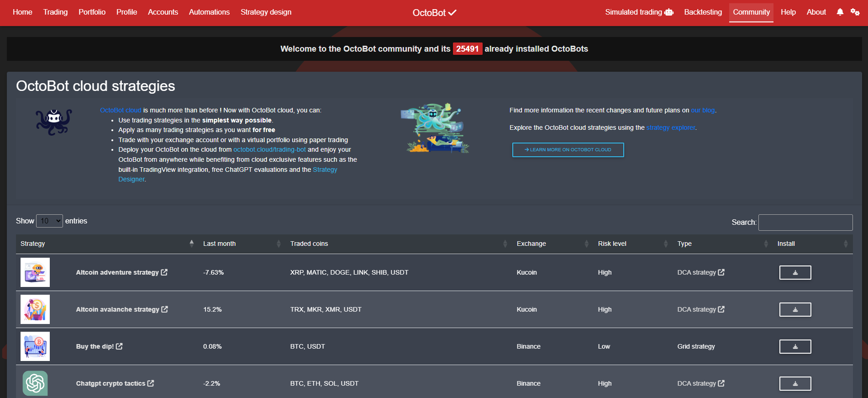Click the Buy the dip! strategy thumbnail
Image resolution: width=868 pixels, height=398 pixels.
[35, 346]
